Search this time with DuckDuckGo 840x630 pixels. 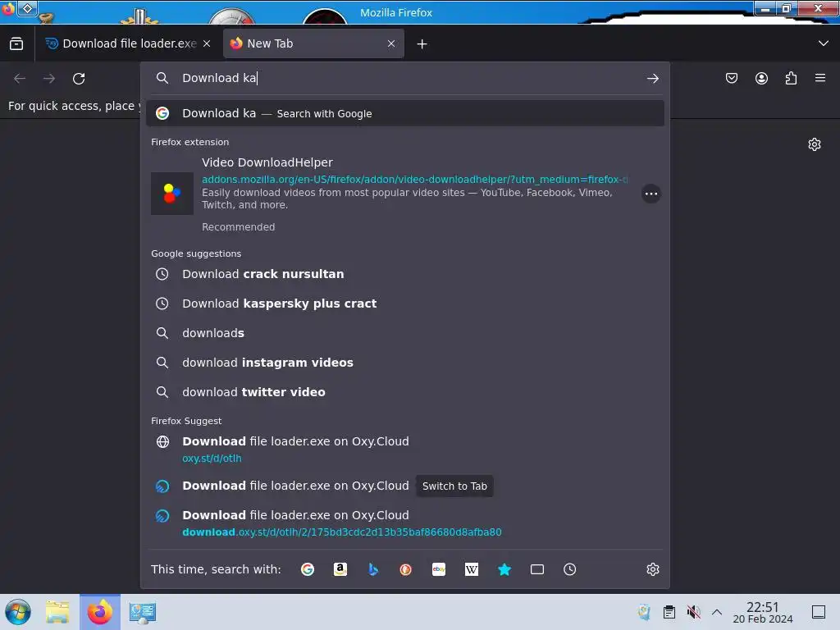(x=405, y=569)
